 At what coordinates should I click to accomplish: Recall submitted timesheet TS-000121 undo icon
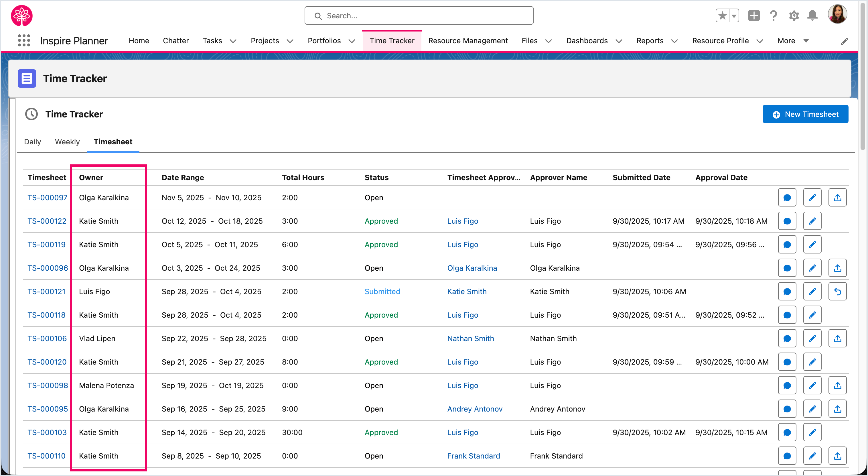[x=837, y=292]
